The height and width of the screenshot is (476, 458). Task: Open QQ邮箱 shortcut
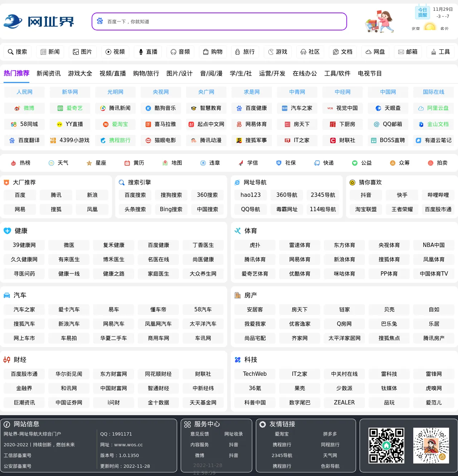click(388, 124)
